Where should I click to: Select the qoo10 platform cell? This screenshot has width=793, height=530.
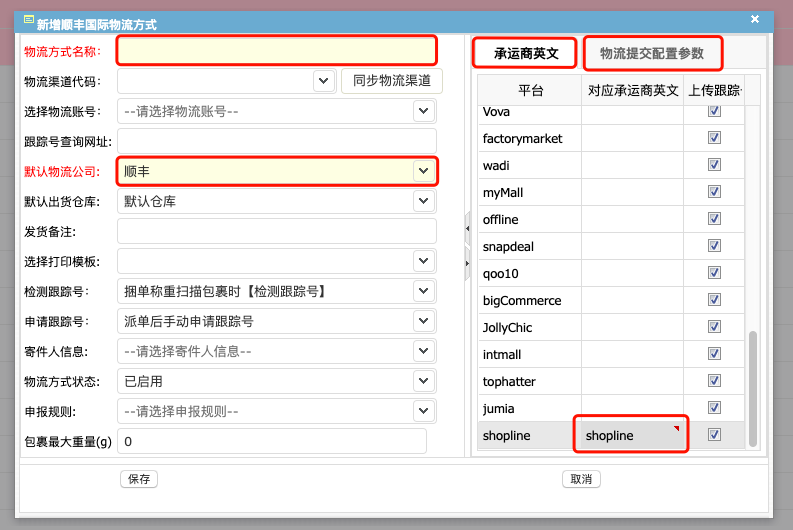[530, 274]
